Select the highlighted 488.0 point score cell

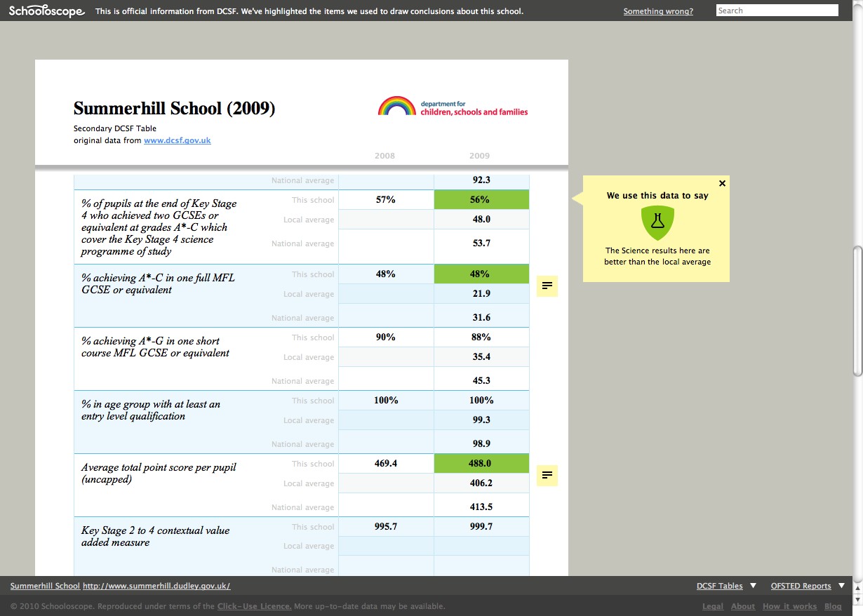[481, 463]
